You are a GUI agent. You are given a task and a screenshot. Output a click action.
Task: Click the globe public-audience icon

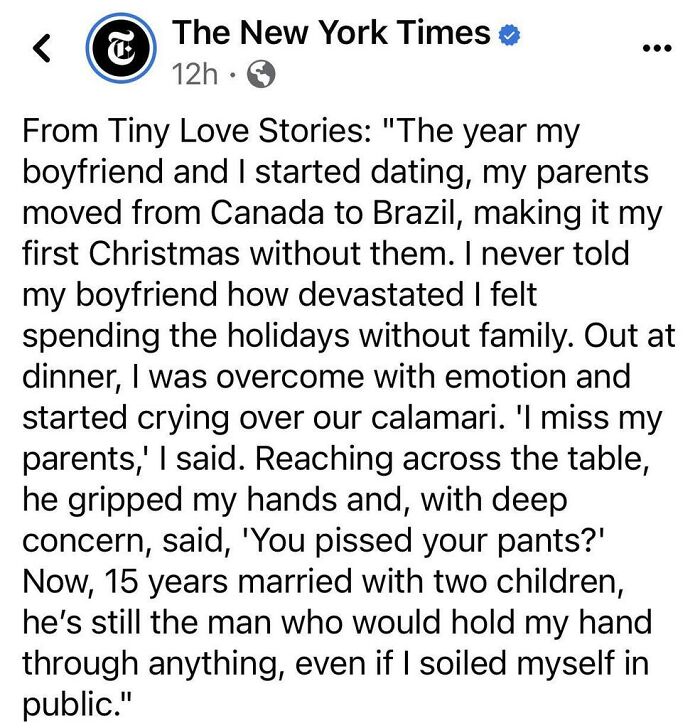(262, 74)
